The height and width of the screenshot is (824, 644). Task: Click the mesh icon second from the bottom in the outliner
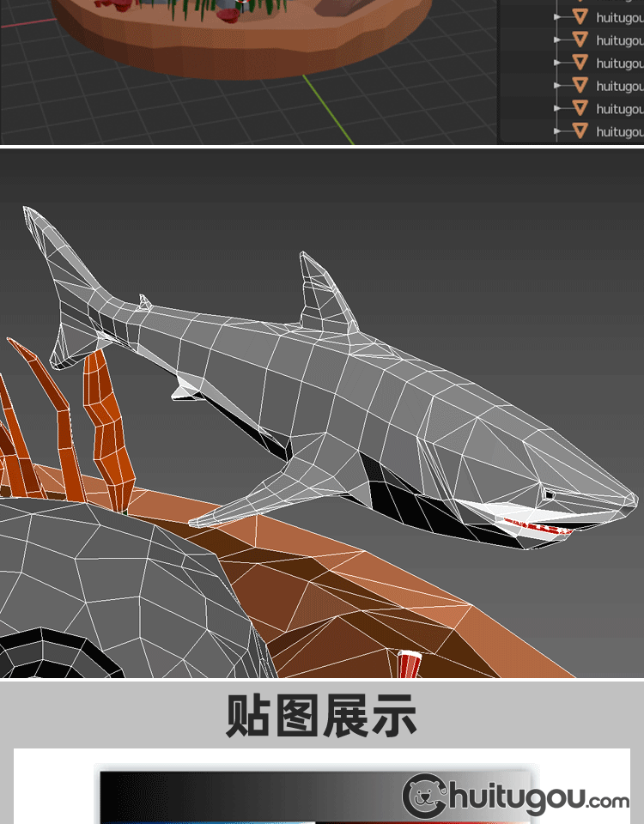[x=580, y=108]
